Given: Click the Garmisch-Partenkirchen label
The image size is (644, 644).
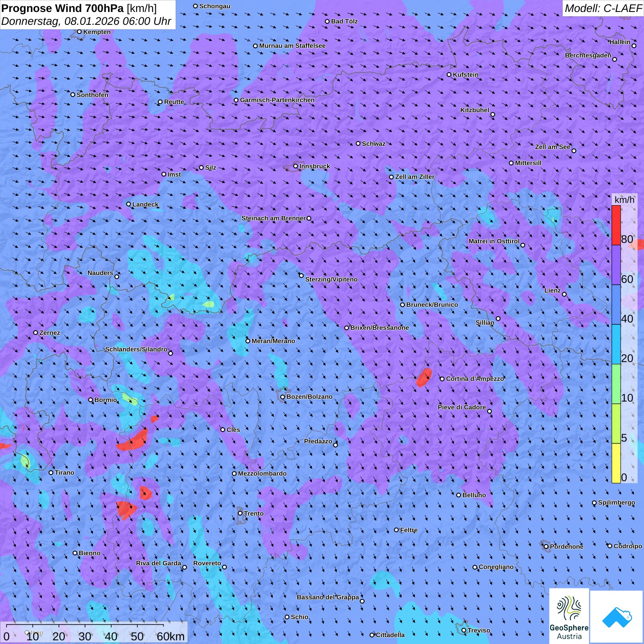Looking at the screenshot, I should click(x=277, y=100).
